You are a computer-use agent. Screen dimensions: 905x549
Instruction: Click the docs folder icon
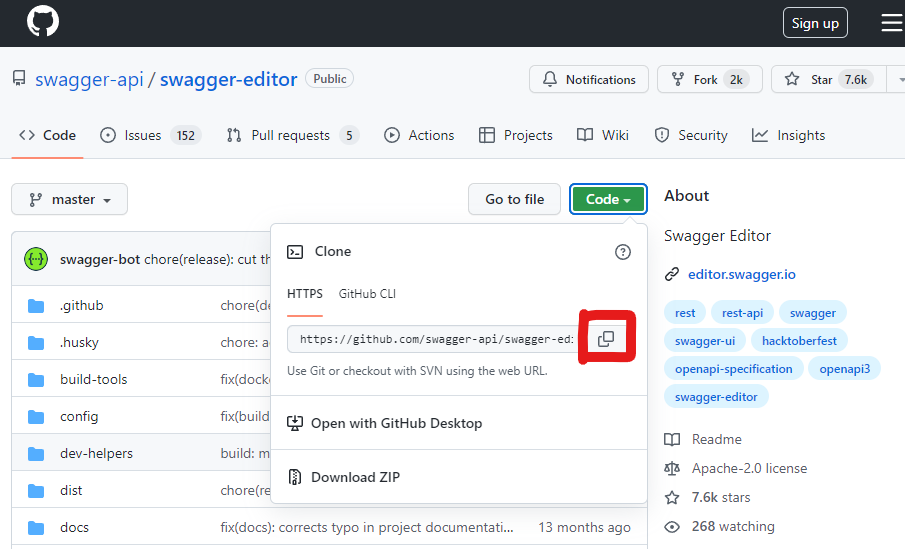[x=36, y=527]
